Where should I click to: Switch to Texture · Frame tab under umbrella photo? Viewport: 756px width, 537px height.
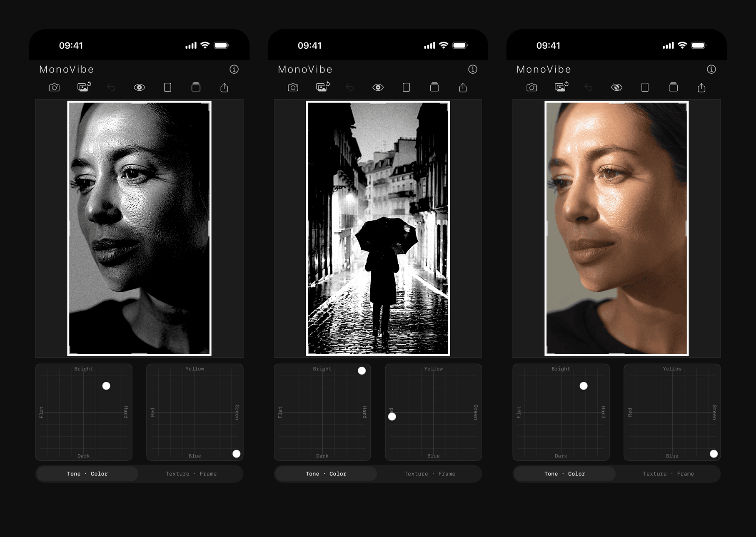click(430, 474)
